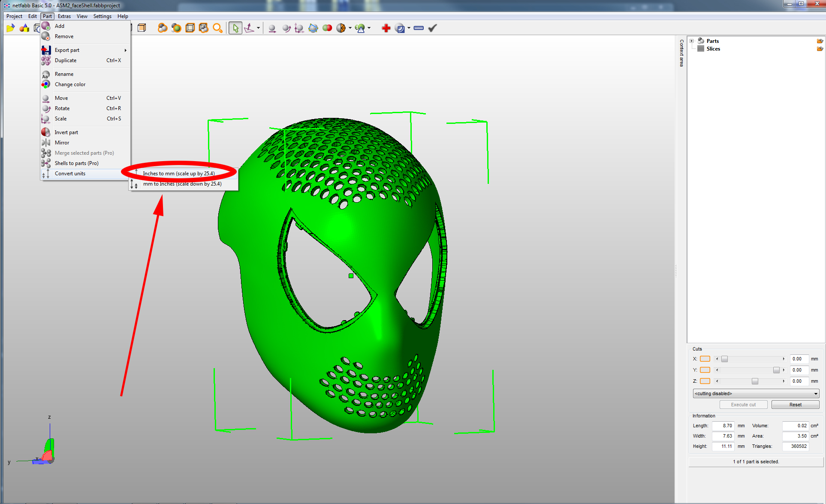826x504 pixels.
Task: Open dropdown arrow next to align tool
Action: click(258, 28)
